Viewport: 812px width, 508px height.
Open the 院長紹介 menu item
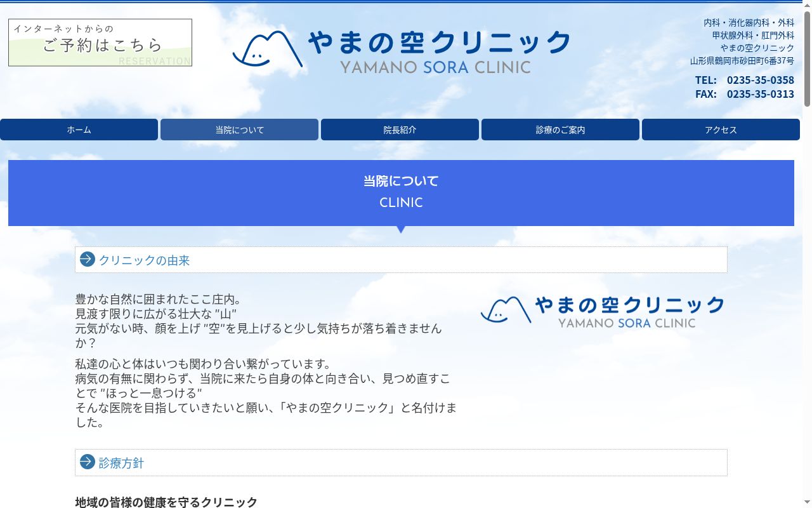(x=400, y=130)
